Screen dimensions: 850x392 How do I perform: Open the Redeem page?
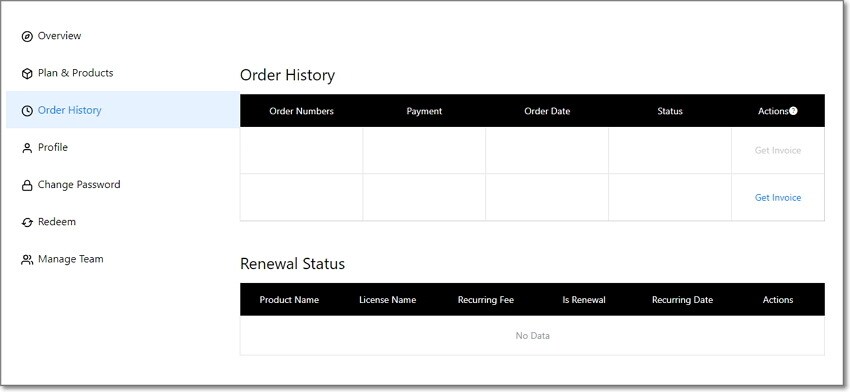click(57, 222)
